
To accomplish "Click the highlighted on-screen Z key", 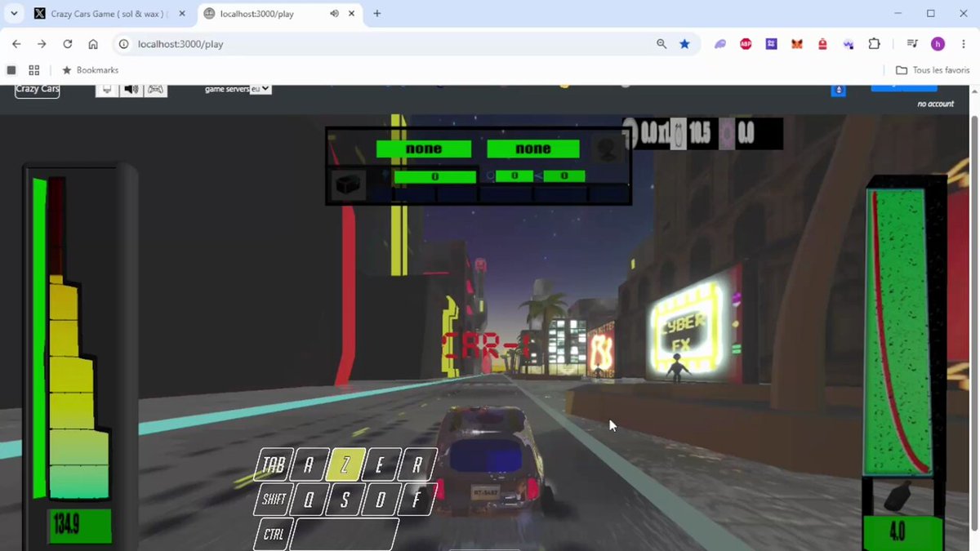I will tap(345, 465).
